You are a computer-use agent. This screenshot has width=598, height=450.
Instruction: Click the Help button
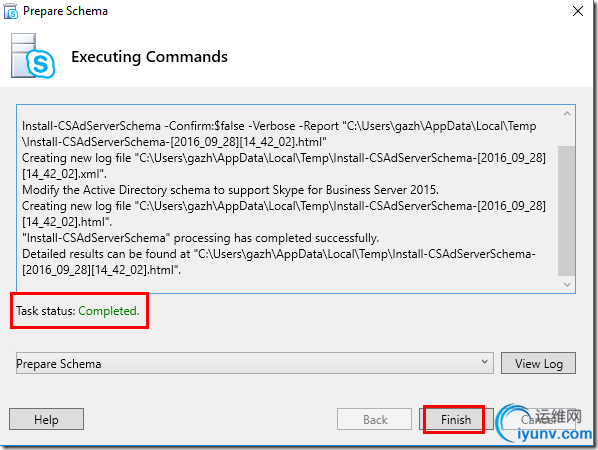46,419
